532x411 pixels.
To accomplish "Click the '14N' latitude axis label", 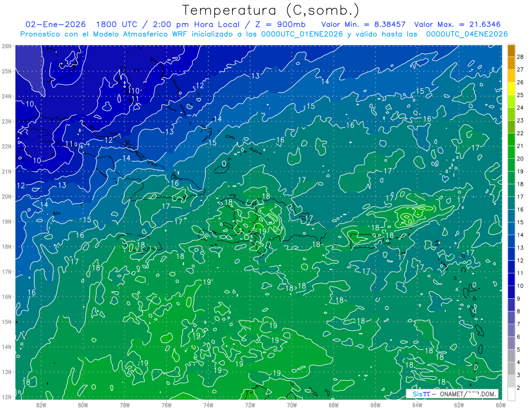I will (x=7, y=347).
